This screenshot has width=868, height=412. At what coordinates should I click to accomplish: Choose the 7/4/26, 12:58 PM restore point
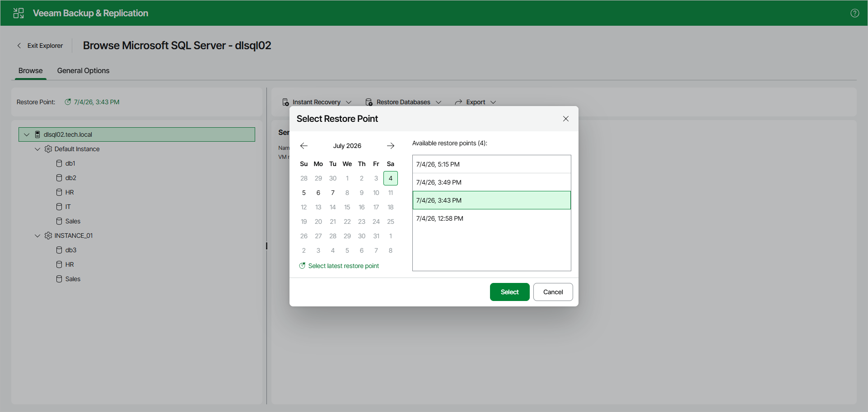click(x=491, y=218)
